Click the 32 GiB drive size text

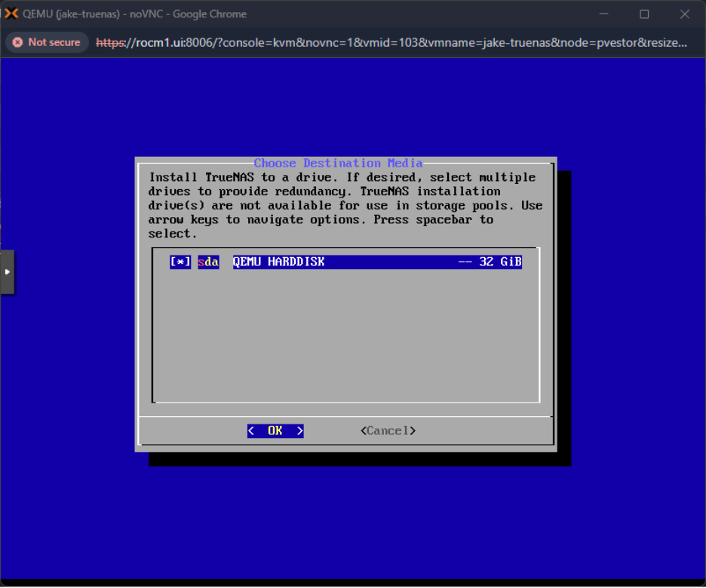click(500, 262)
